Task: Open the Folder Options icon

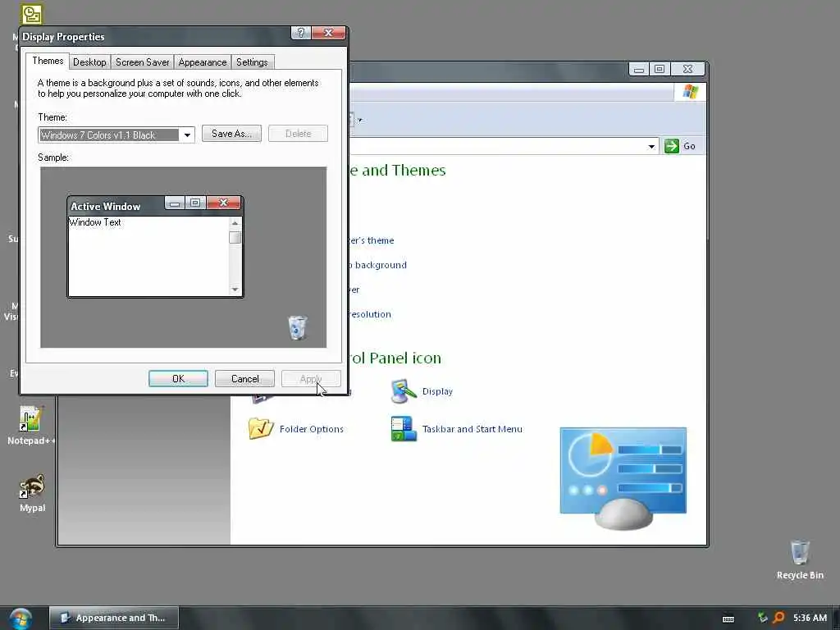Action: click(x=261, y=428)
